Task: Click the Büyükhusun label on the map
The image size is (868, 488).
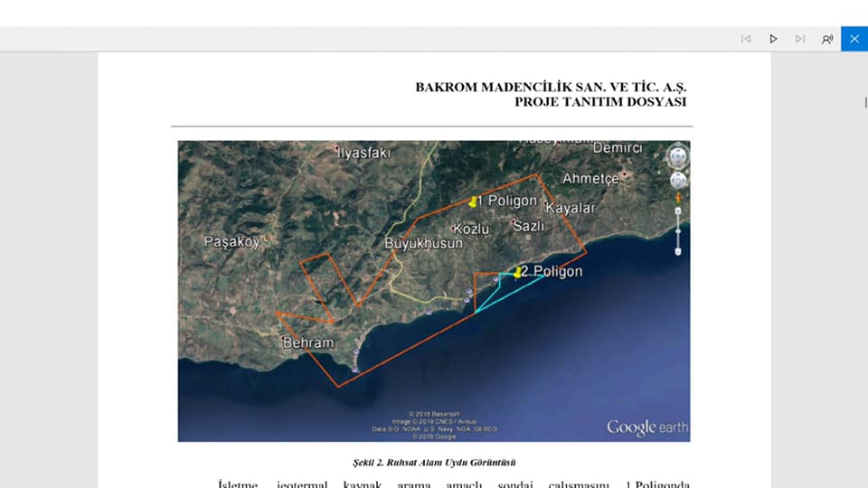Action: tap(423, 243)
